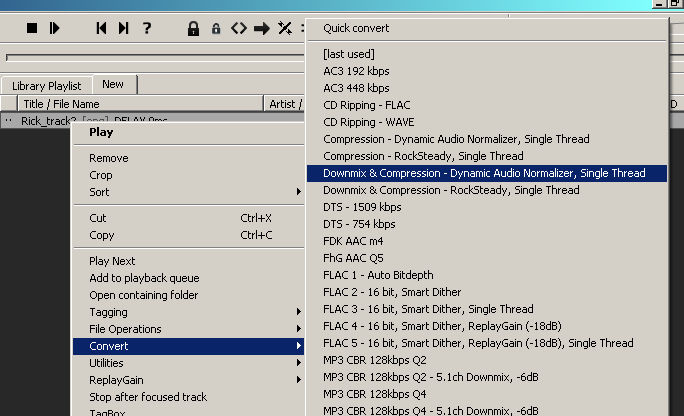The height and width of the screenshot is (416, 684).
Task: Go to the previous track
Action: pos(101,28)
